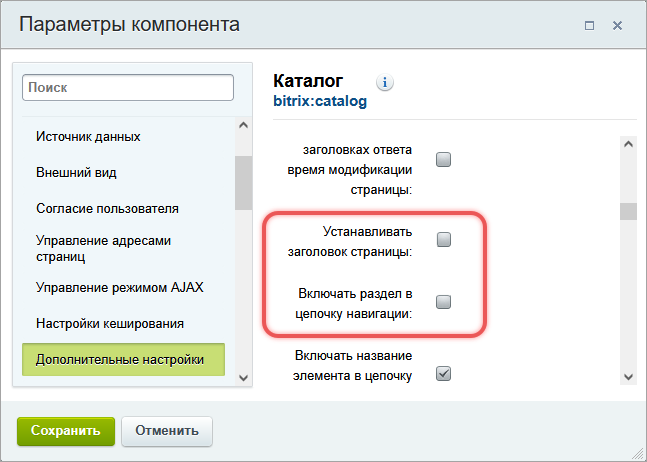Toggle the время модификации страницы checkbox
647x462 pixels.
point(444,159)
